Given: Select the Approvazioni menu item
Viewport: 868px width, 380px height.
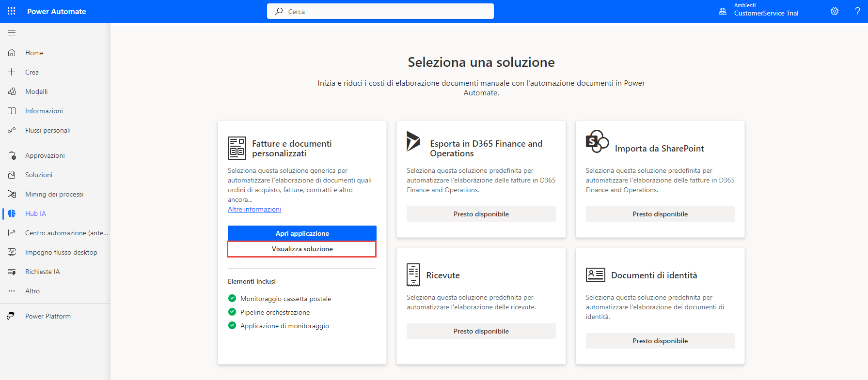Looking at the screenshot, I should point(45,155).
